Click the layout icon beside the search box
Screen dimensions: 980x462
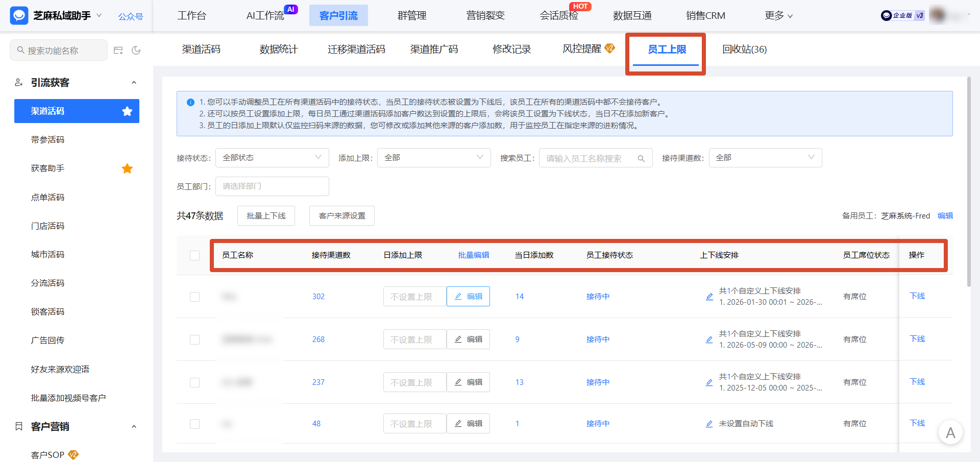(118, 50)
